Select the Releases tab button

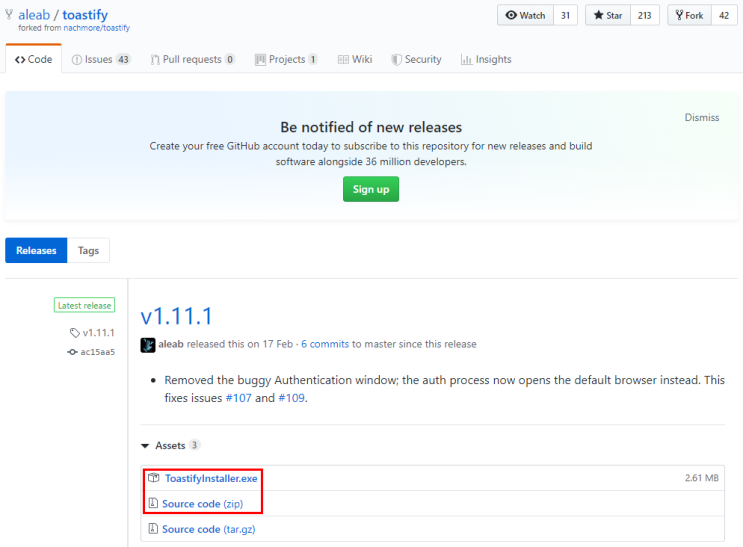point(36,250)
